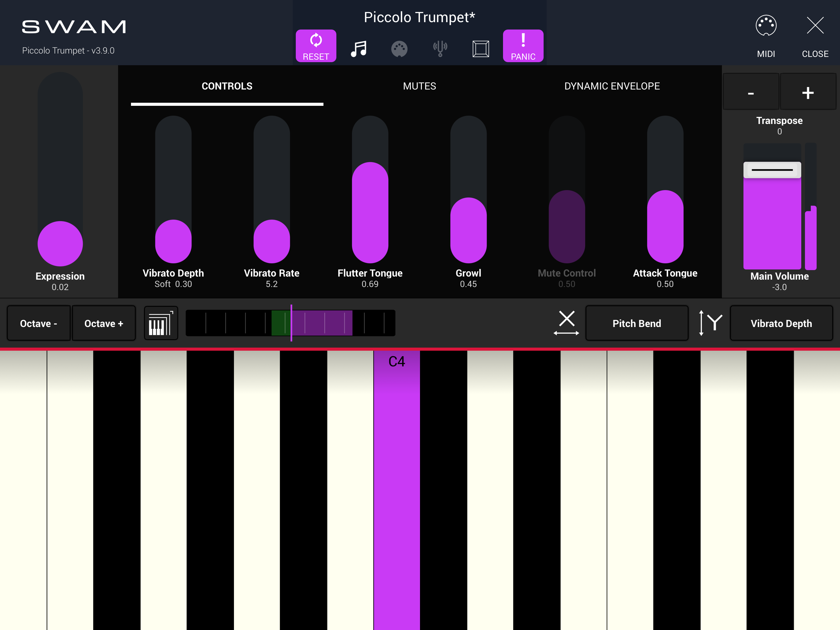The image size is (840, 630).
Task: Click the Piccolo Trumpet* preset name
Action: 420,17
